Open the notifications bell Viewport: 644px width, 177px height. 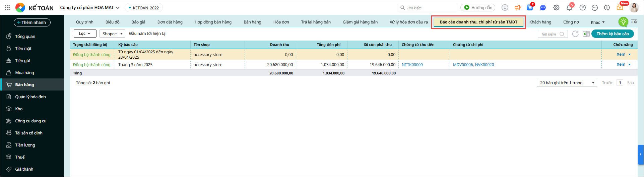569,8
